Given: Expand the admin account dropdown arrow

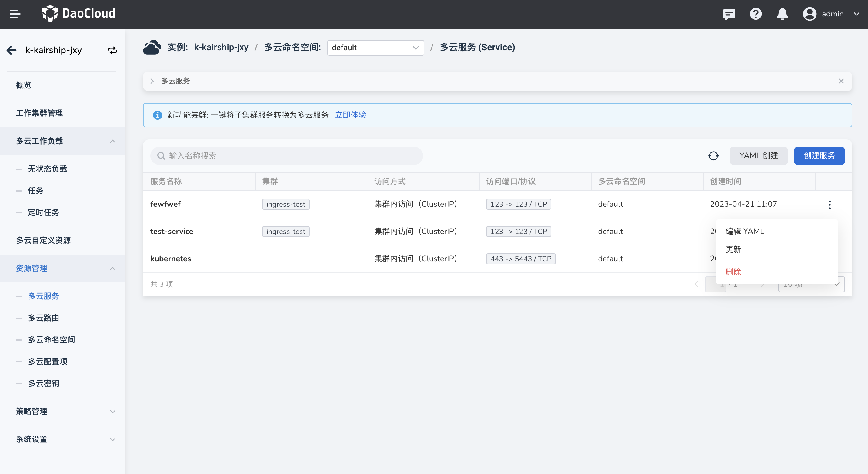Looking at the screenshot, I should click(856, 14).
